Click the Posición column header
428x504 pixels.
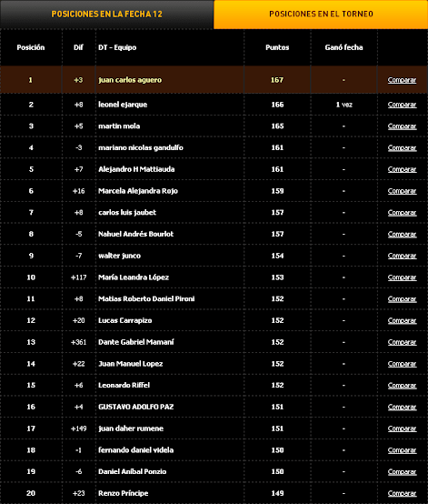pyautogui.click(x=31, y=47)
